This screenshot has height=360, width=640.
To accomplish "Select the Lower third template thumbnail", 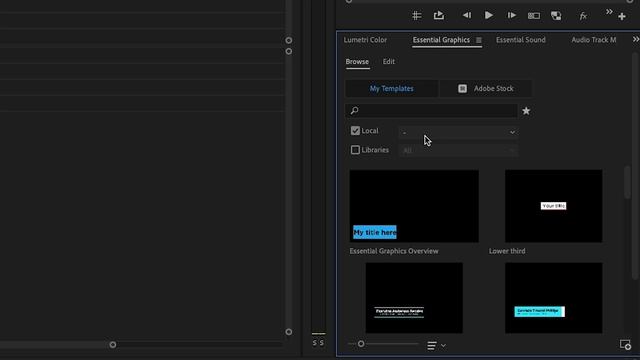I will [553, 206].
